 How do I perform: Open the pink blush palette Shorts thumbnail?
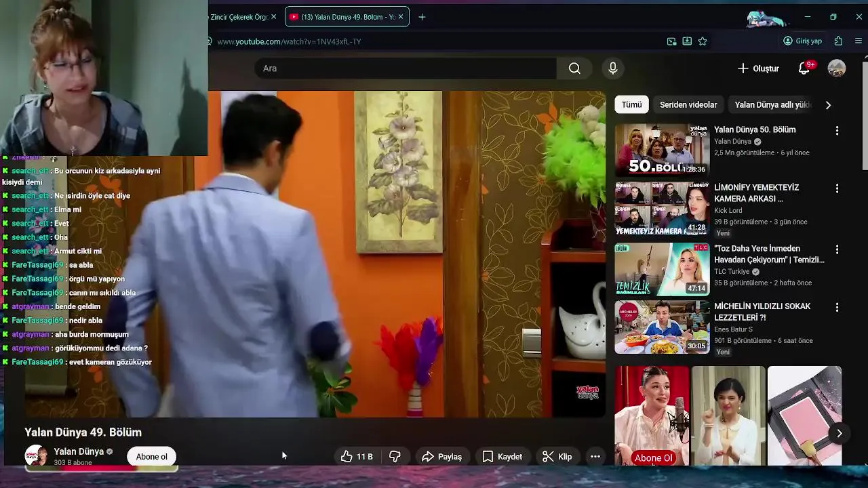click(805, 416)
